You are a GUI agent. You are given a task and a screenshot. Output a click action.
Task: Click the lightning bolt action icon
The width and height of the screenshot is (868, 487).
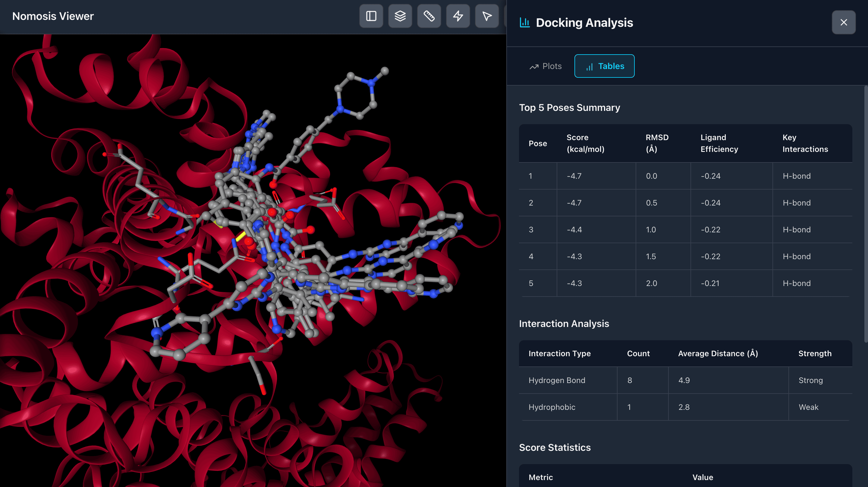(458, 16)
